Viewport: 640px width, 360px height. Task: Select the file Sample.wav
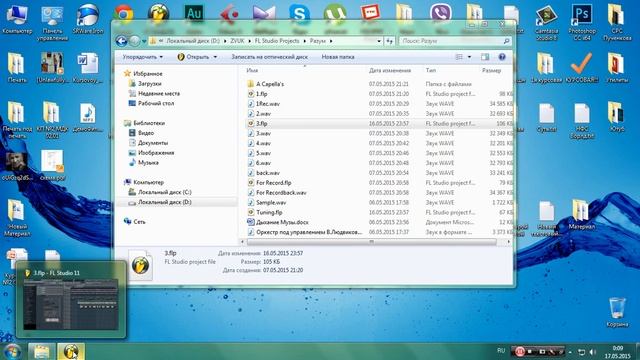(x=267, y=202)
